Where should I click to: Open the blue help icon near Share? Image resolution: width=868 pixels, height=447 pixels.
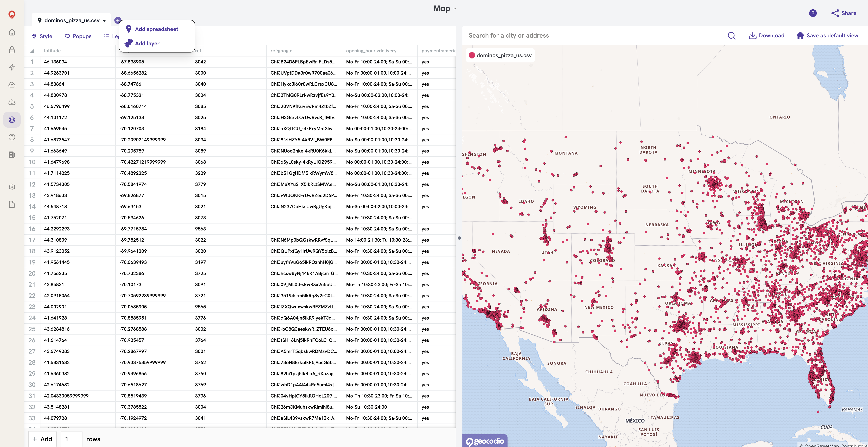[813, 13]
